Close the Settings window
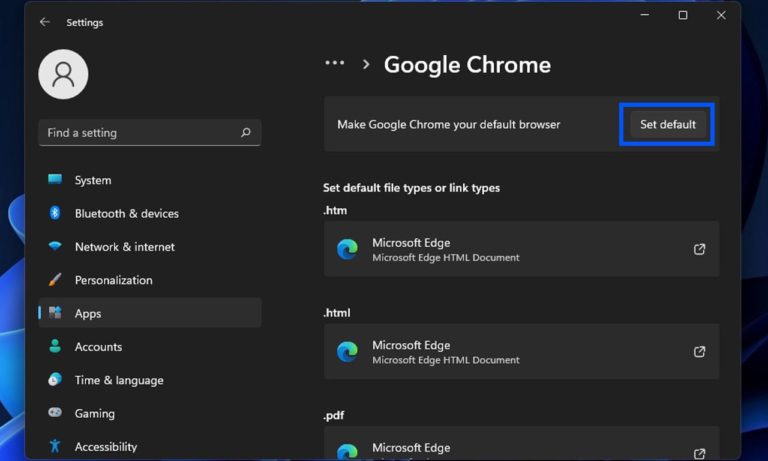 tap(721, 15)
